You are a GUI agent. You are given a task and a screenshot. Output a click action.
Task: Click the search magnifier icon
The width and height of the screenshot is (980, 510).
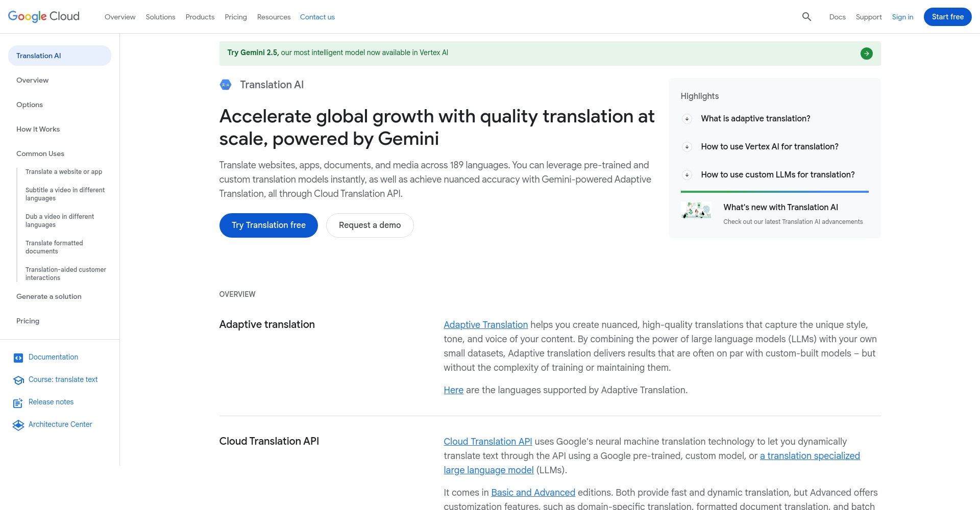(806, 17)
